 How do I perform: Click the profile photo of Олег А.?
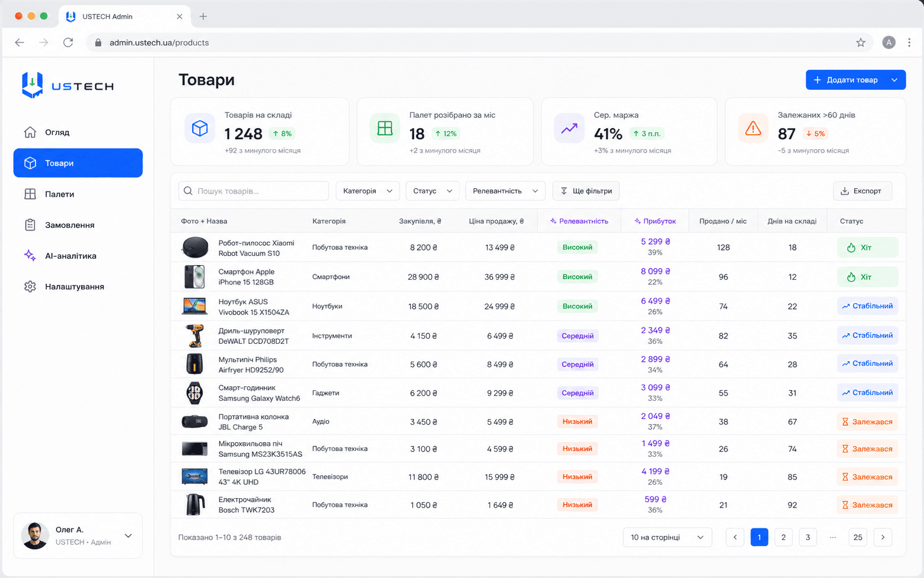(35, 535)
